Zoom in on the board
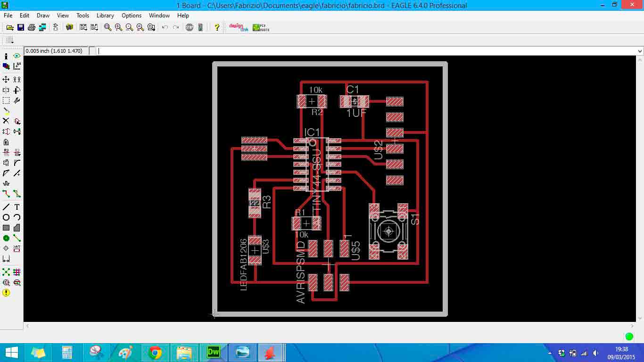Image resolution: width=644 pixels, height=362 pixels. tap(118, 27)
